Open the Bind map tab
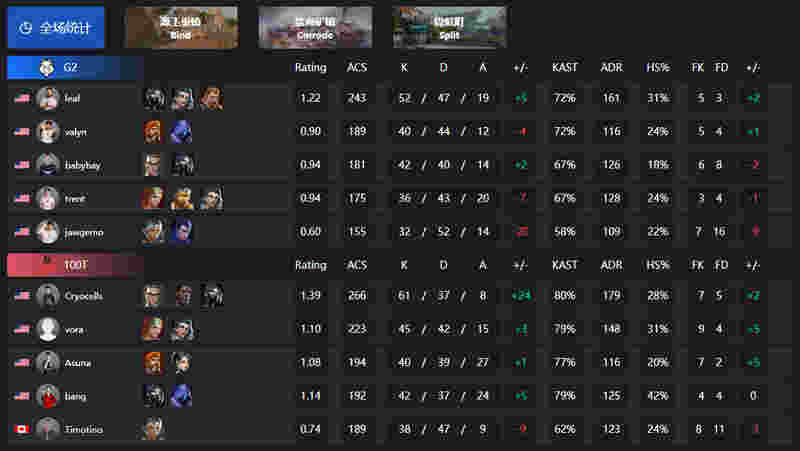Screen dimensions: 800x451 182,28
